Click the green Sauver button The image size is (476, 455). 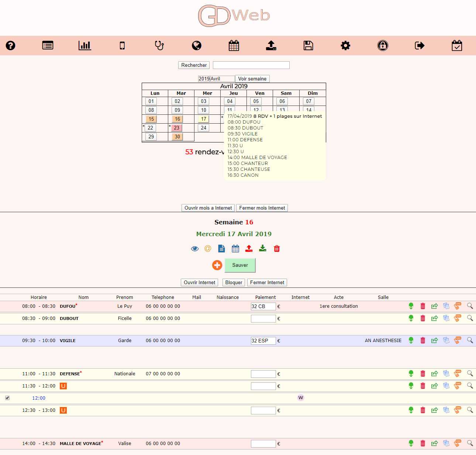tap(240, 265)
